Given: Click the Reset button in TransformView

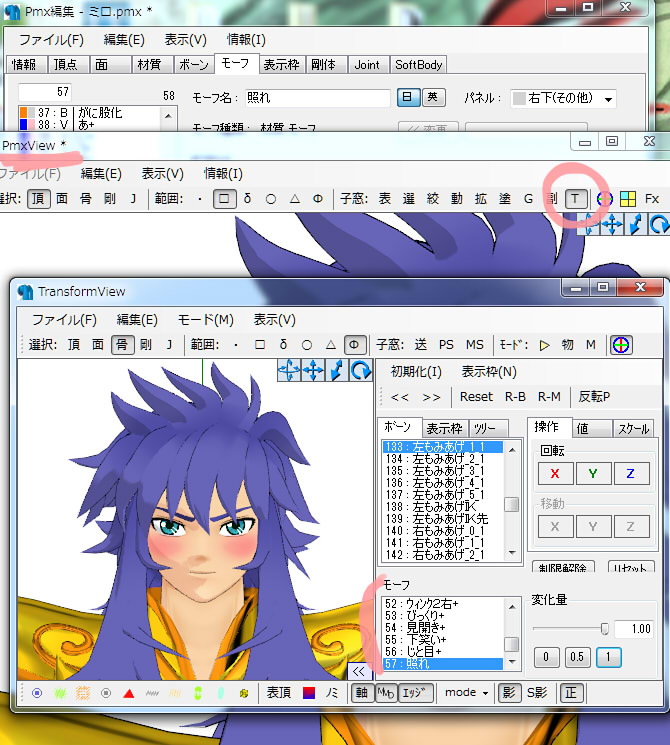Looking at the screenshot, I should [x=476, y=396].
